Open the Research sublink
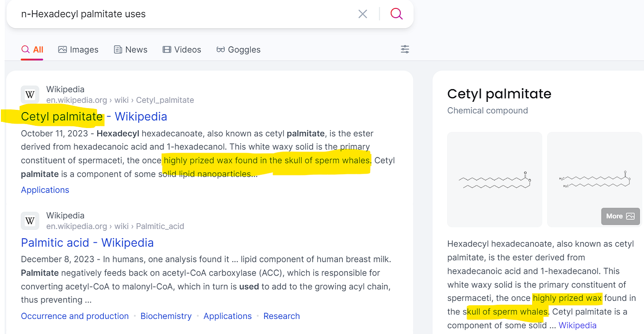644x334 pixels. tap(281, 316)
